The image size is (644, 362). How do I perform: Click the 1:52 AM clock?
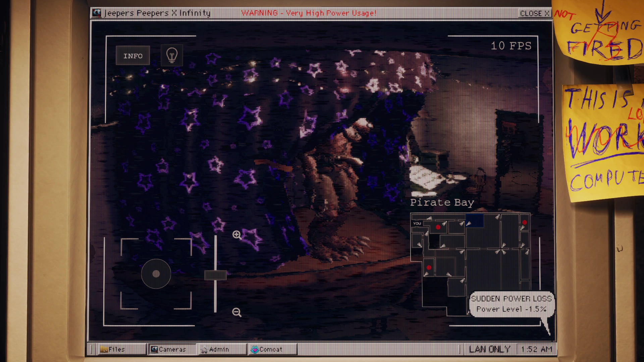536,349
